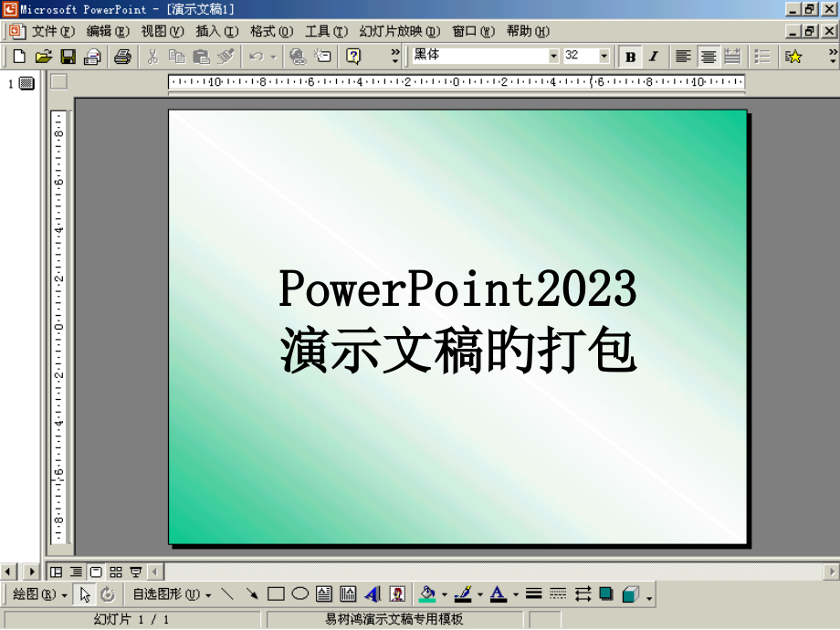Open Line Style options
Image resolution: width=840 pixels, height=630 pixels.
(533, 593)
